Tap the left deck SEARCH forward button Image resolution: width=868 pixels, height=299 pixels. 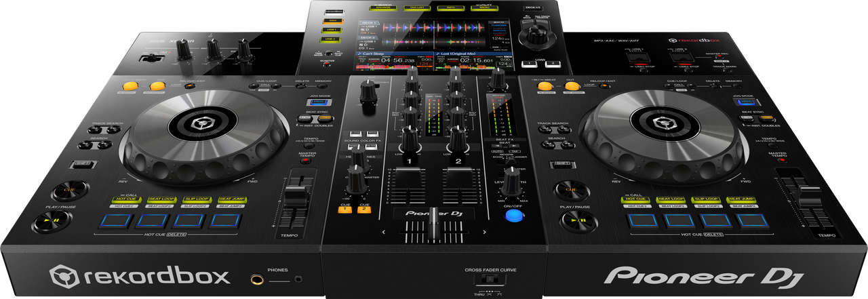pos(105,144)
